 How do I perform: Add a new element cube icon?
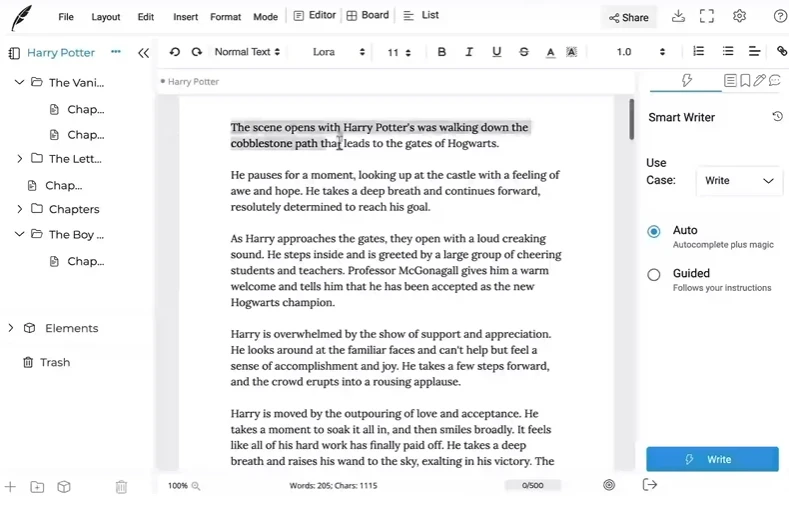(64, 487)
